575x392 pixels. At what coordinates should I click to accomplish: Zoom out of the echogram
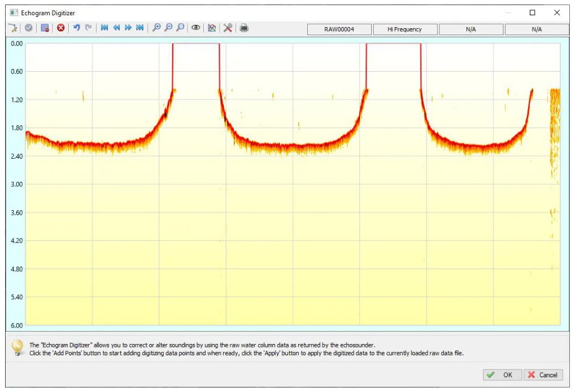point(168,28)
